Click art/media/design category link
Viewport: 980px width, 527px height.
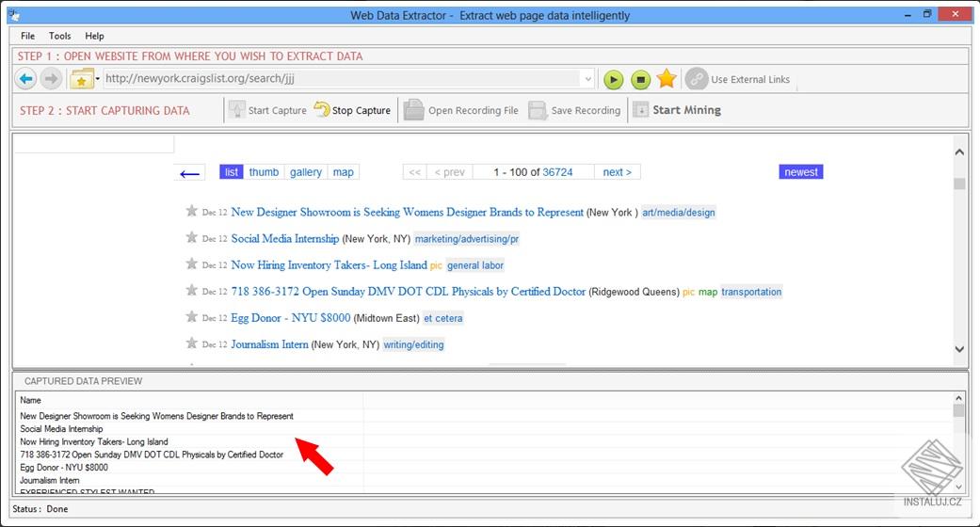(x=679, y=213)
